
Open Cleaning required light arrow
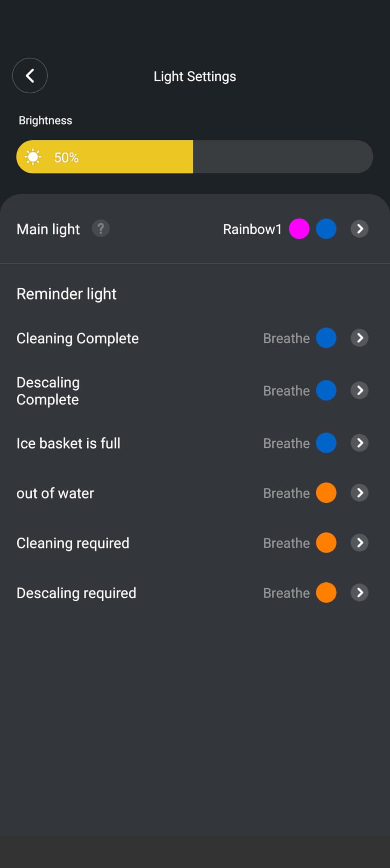[360, 542]
